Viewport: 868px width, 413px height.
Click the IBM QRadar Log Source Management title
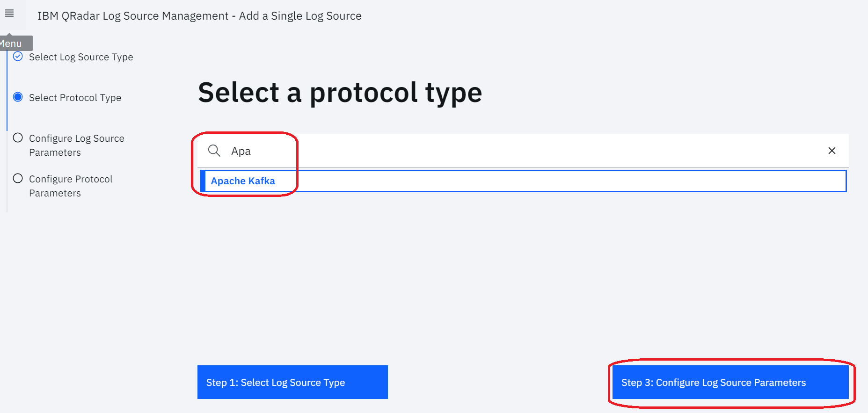click(199, 16)
